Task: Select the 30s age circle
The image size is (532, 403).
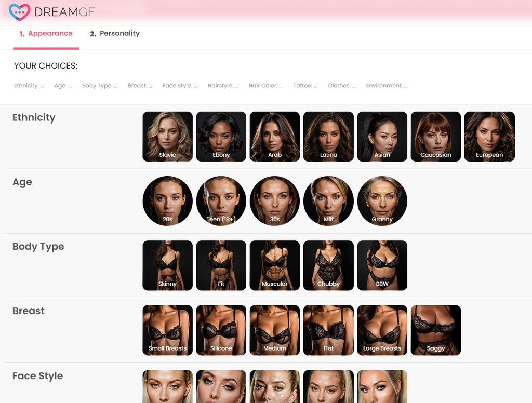Action: pos(275,201)
